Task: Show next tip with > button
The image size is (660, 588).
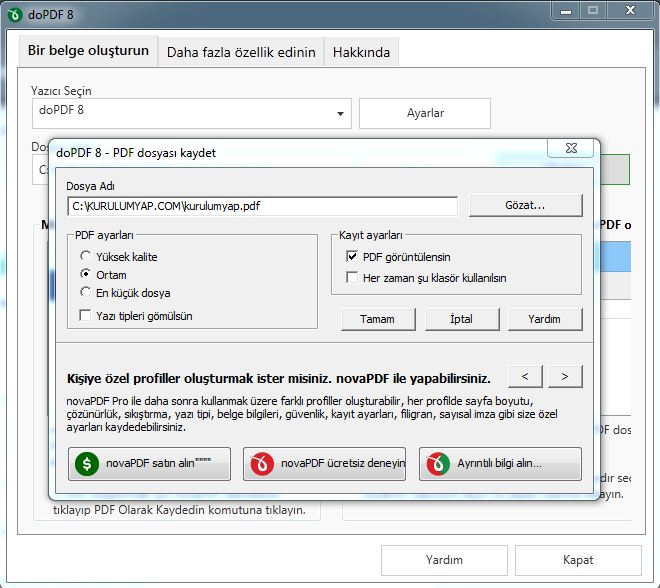Action: click(x=565, y=376)
